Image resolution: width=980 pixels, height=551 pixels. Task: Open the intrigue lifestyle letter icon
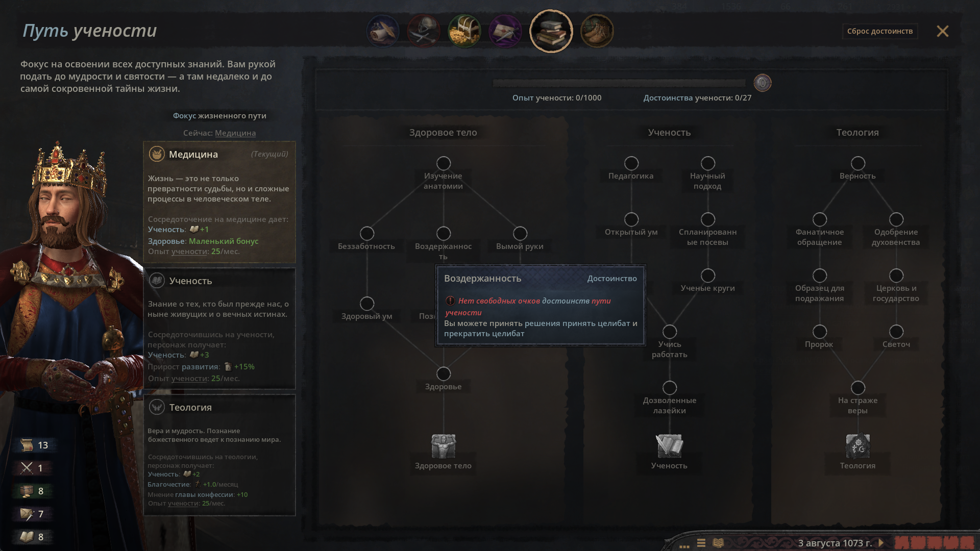505,31
